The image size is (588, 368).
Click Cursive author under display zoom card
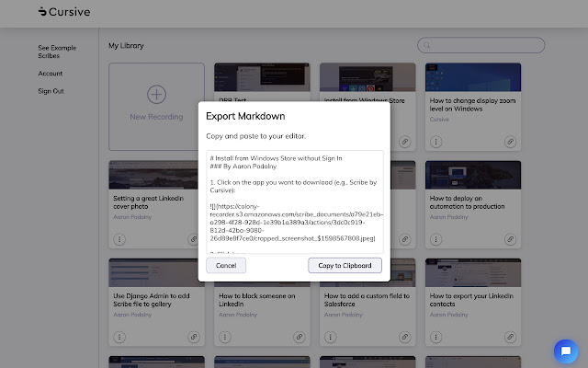tap(439, 120)
